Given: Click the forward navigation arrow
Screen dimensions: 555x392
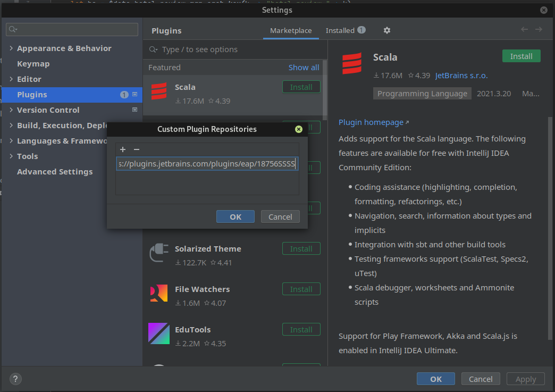Looking at the screenshot, I should (539, 29).
